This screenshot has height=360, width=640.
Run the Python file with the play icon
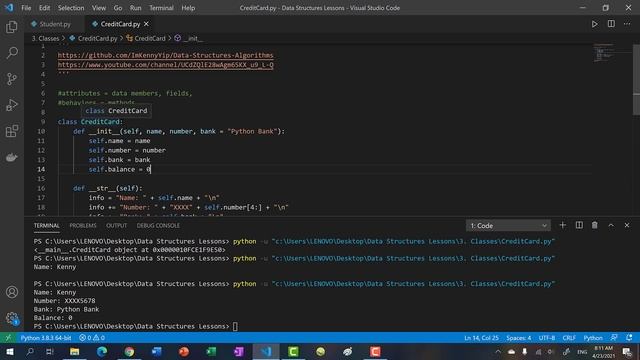point(594,24)
